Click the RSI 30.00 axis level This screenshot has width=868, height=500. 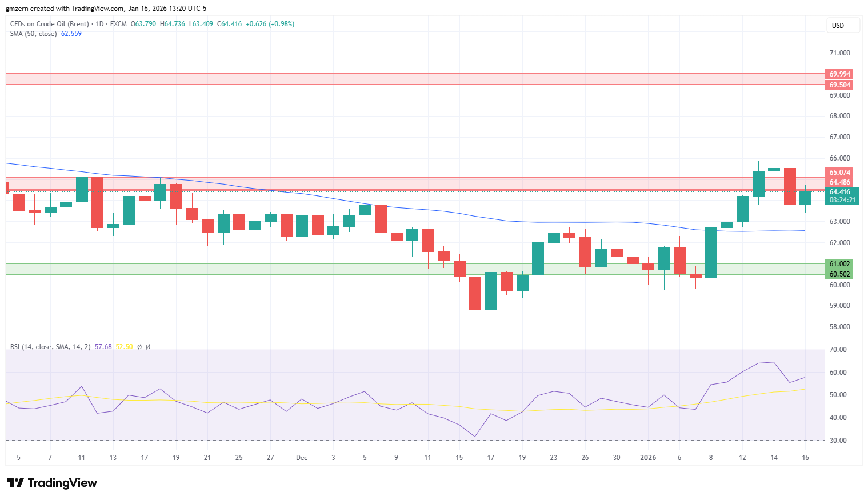pyautogui.click(x=838, y=441)
